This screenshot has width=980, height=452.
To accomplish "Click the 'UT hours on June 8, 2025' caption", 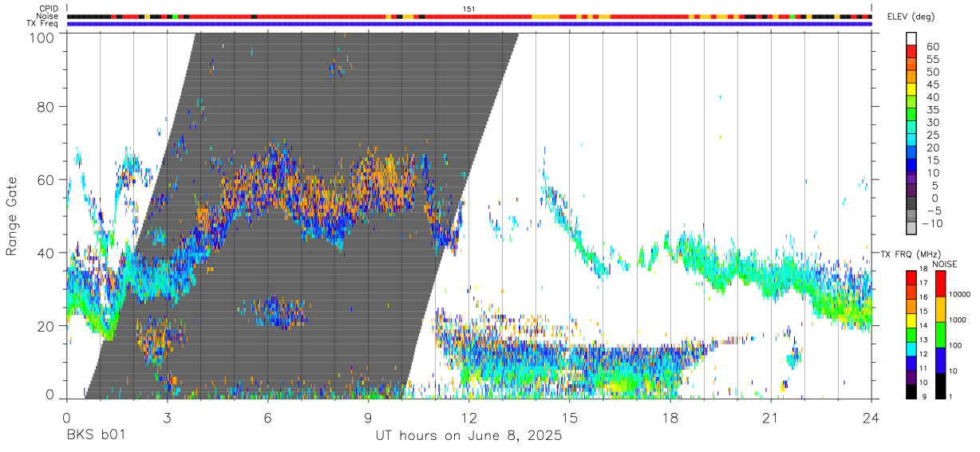I will coord(468,436).
